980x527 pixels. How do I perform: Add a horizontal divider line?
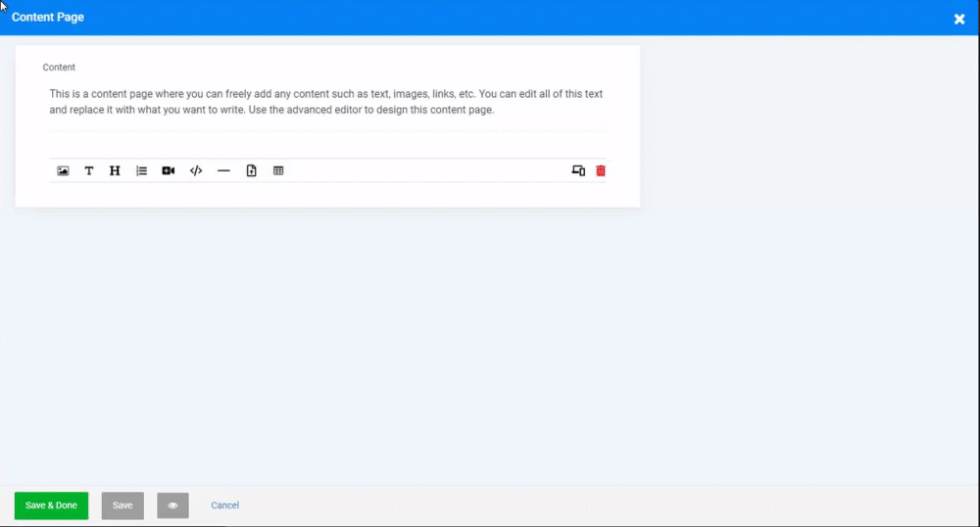223,170
